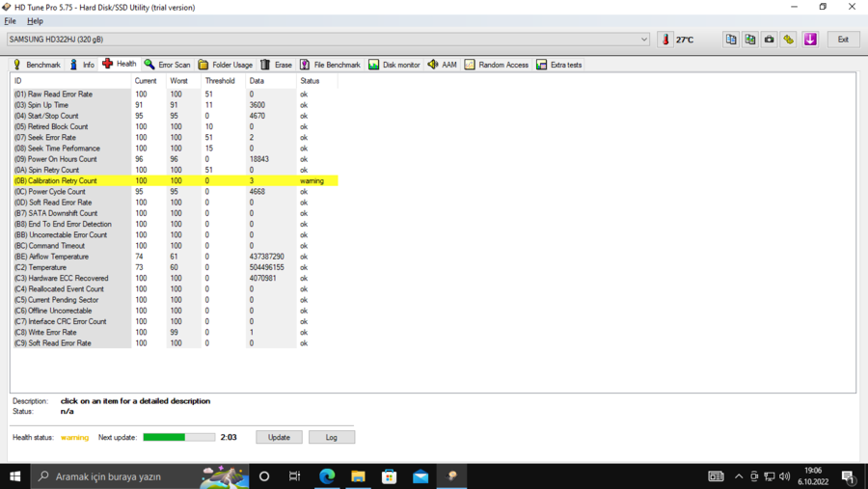Image resolution: width=868 pixels, height=489 pixels.
Task: Copy info to clipboard toolbar icon
Action: click(731, 40)
